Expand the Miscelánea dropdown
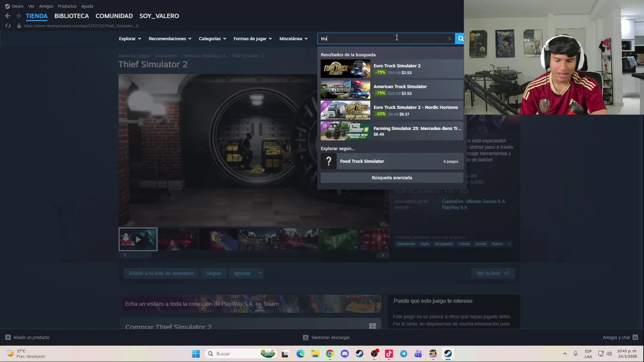This screenshot has height=362, width=644. click(x=293, y=39)
